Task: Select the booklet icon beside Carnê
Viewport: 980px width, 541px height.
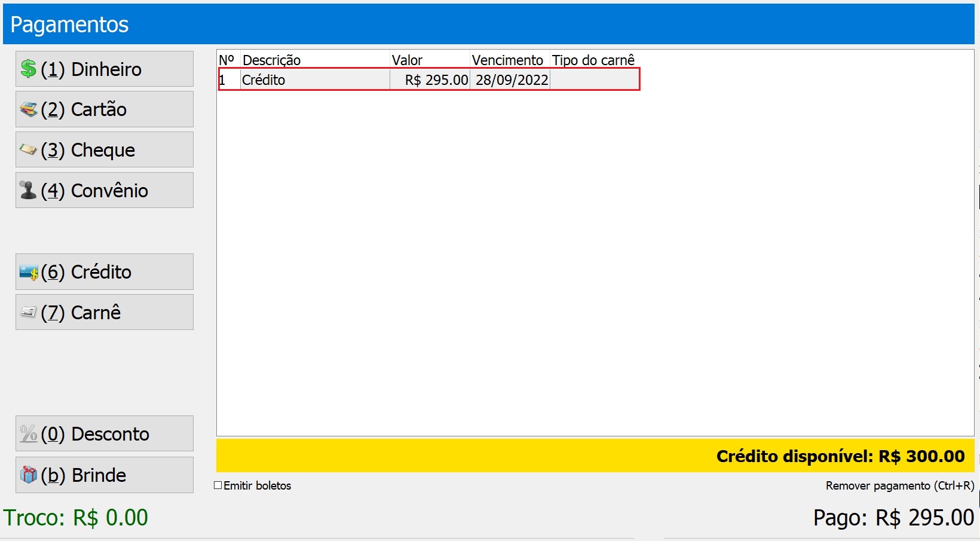Action: point(27,312)
